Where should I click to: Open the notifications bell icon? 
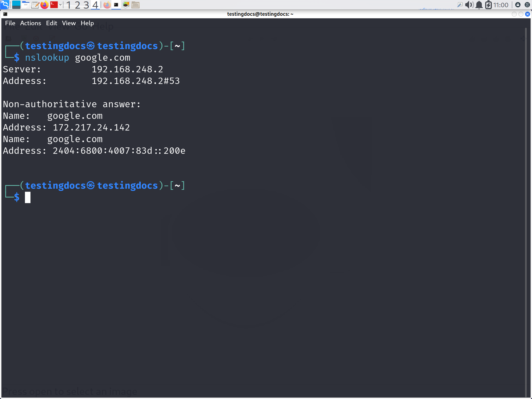click(479, 5)
